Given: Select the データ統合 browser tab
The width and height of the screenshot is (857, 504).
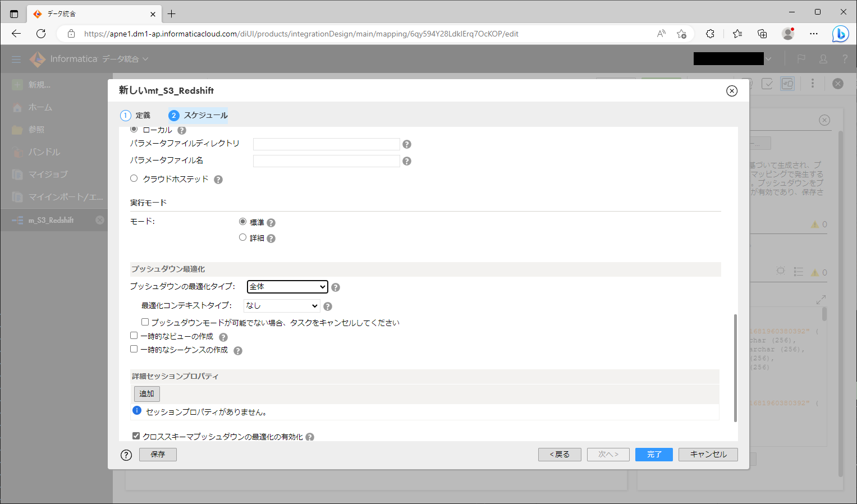Looking at the screenshot, I should pos(90,13).
